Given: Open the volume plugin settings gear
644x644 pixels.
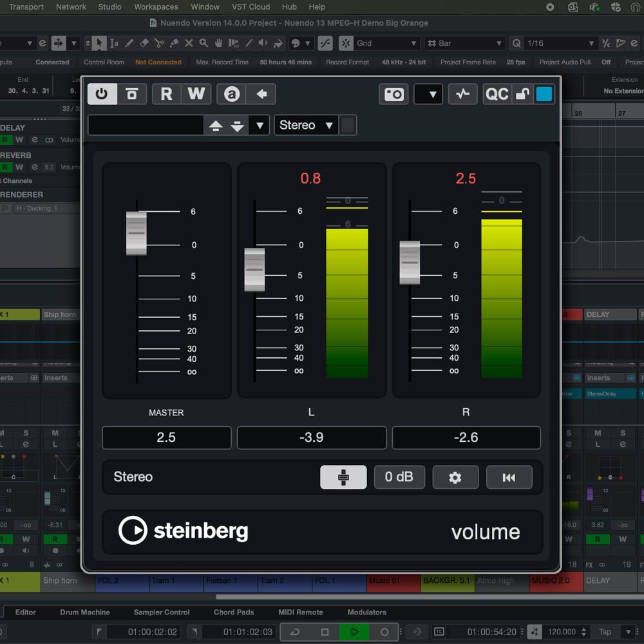Looking at the screenshot, I should [x=455, y=477].
